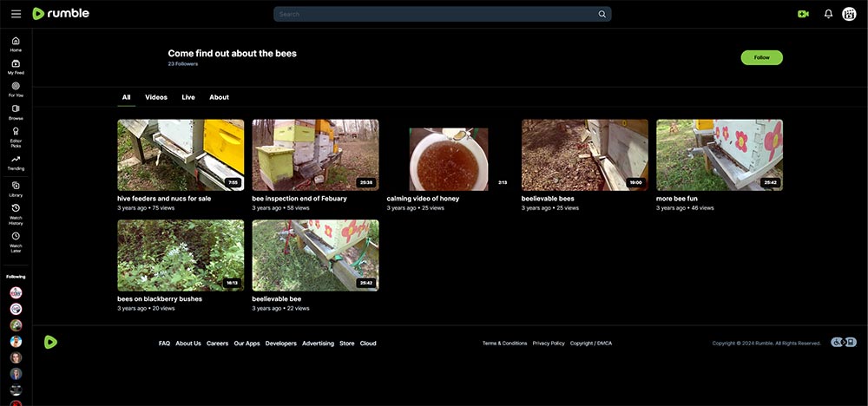Open Advertising footer link
The image size is (868, 406).
click(x=319, y=344)
